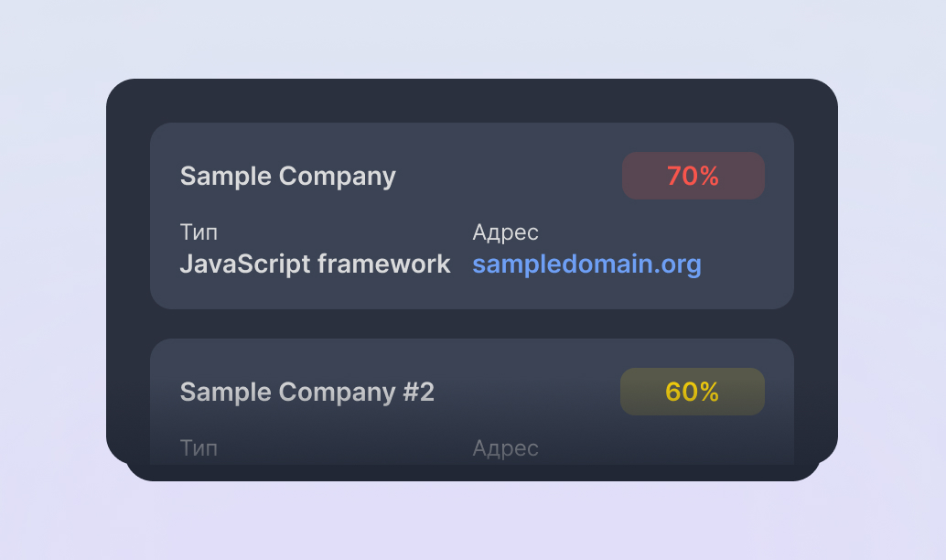Viewport: 946px width, 560px height.
Task: Click the yellow 60% badge
Action: (x=692, y=392)
